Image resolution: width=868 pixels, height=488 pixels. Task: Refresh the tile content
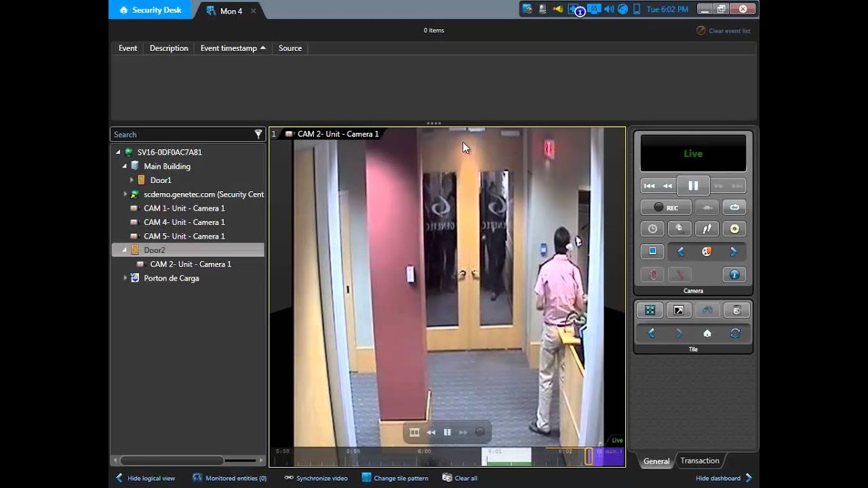point(735,333)
